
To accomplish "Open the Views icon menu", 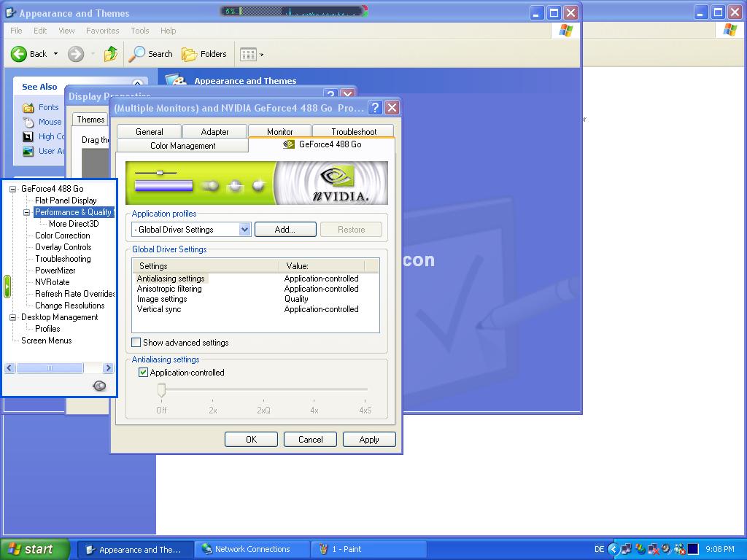I will [x=251, y=54].
